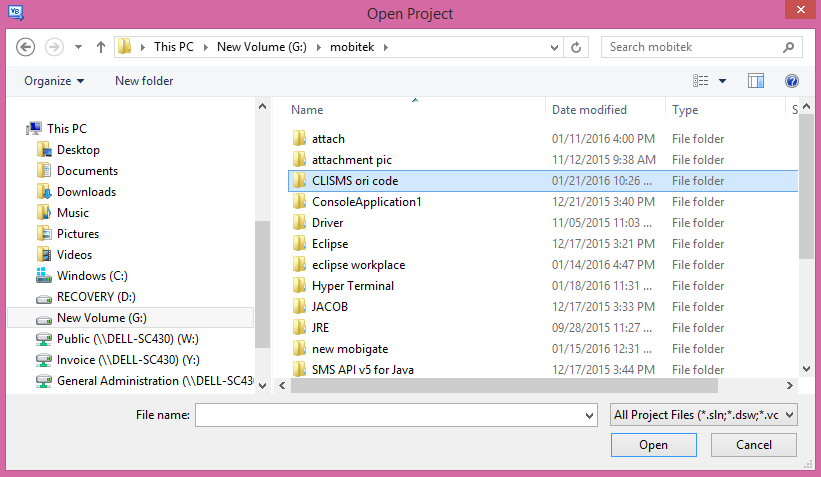Viewport: 821px width, 477px height.
Task: Sort by Date modified column header
Action: (x=589, y=110)
